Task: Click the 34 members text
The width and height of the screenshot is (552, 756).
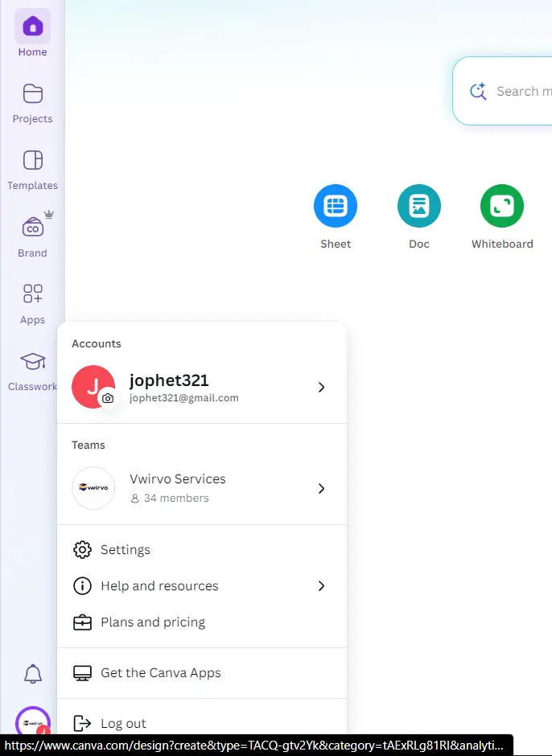Action: tap(176, 498)
